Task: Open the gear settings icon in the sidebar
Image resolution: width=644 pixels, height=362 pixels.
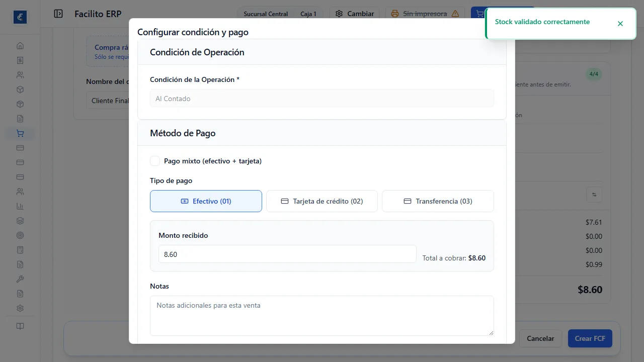Action: [20, 308]
